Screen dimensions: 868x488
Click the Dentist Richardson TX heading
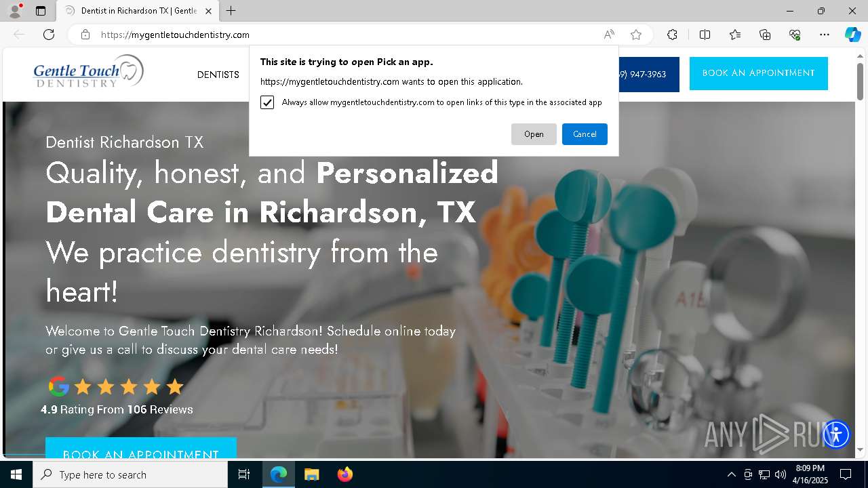pyautogui.click(x=125, y=142)
